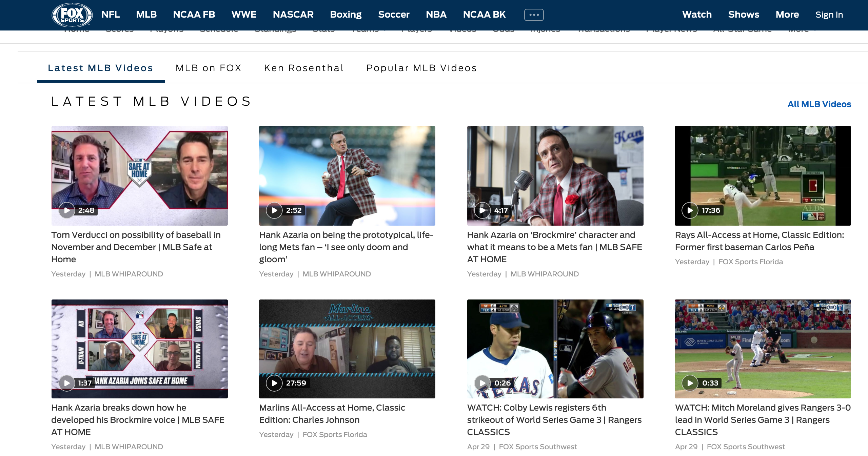Open Hank Azaria Joins Safe at Home thumbnail
The width and height of the screenshot is (868, 456).
click(140, 349)
